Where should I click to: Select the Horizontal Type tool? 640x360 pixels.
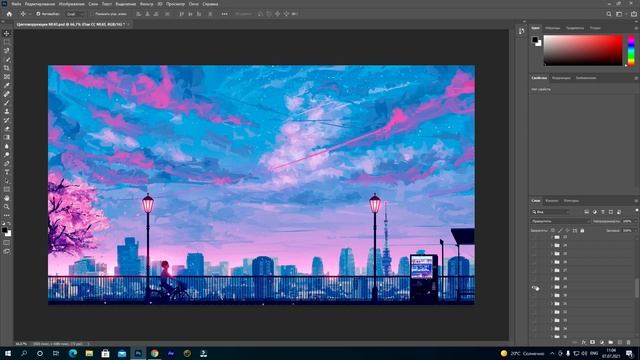point(7,172)
